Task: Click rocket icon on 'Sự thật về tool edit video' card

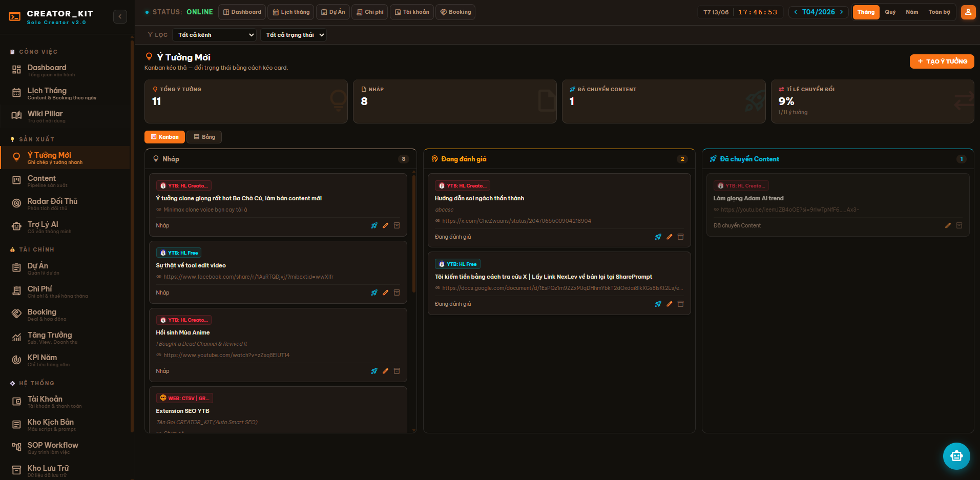Action: pyautogui.click(x=374, y=293)
